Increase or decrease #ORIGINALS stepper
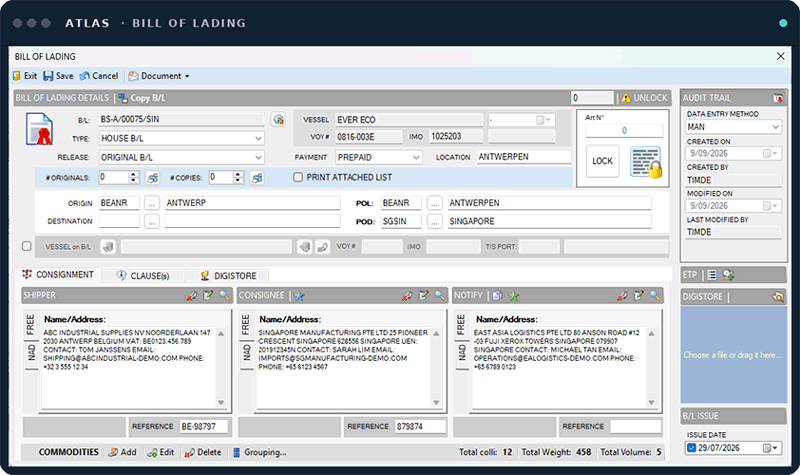This screenshot has height=475, width=800. click(x=134, y=177)
